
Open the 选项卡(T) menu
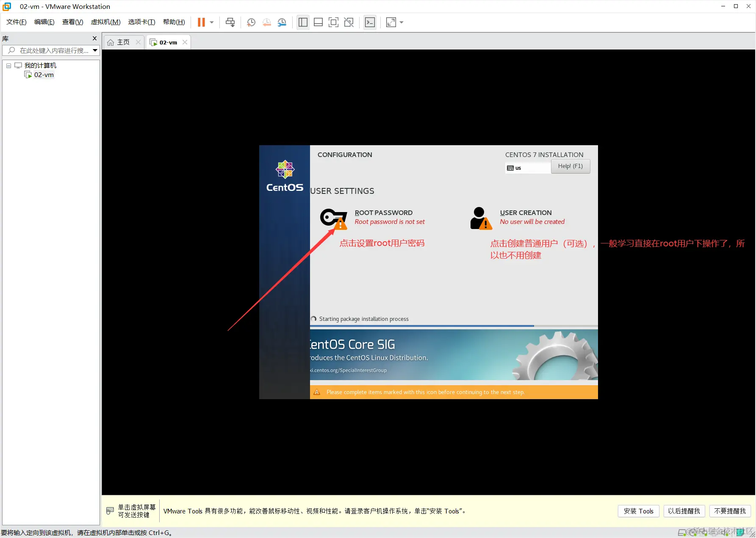click(x=142, y=22)
